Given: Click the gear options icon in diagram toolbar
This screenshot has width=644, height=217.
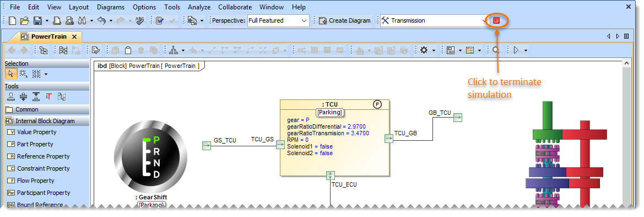Looking at the screenshot, I should [424, 50].
